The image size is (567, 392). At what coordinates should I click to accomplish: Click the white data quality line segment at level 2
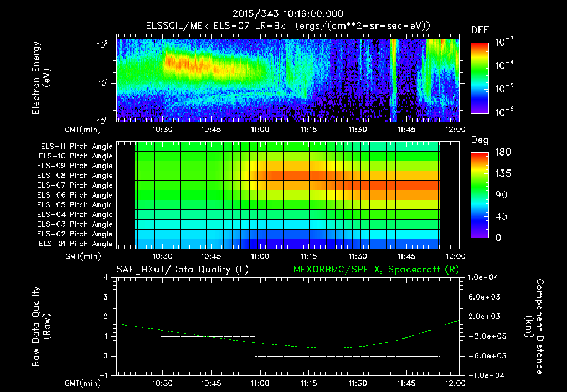pos(147,317)
